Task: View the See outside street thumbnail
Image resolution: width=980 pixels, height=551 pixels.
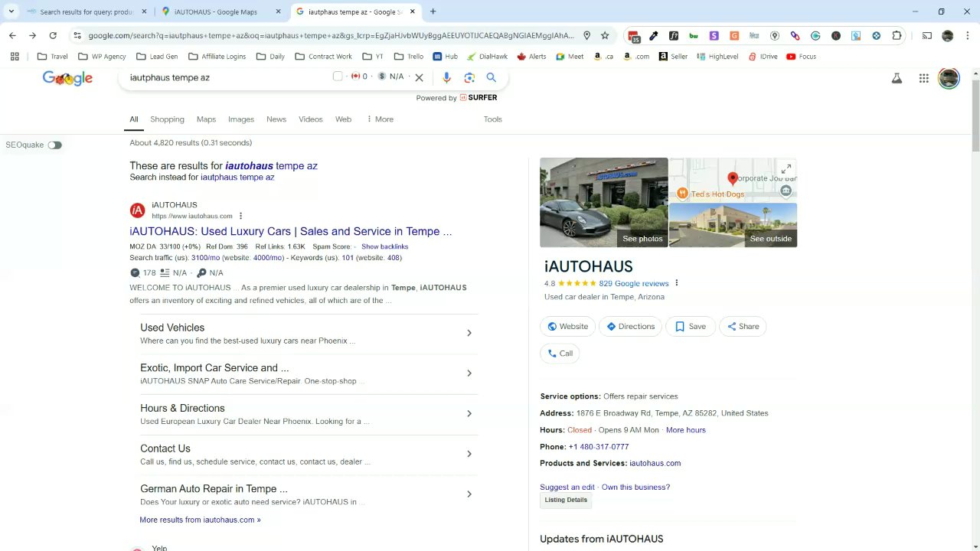Action: click(733, 225)
